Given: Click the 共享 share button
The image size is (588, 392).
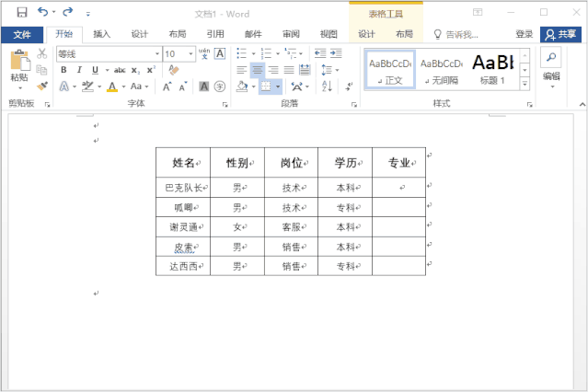Looking at the screenshot, I should (x=561, y=34).
